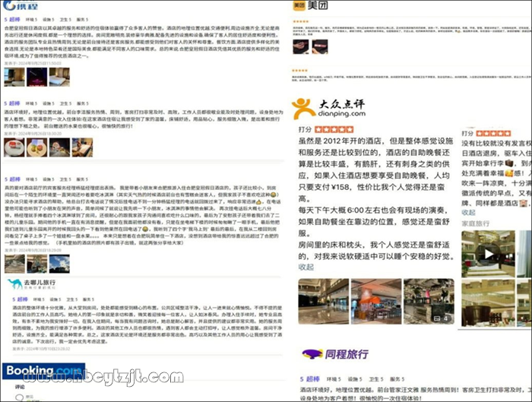Collapse the left Dianping review via 收起
The width and height of the screenshot is (532, 402).
(x=306, y=267)
